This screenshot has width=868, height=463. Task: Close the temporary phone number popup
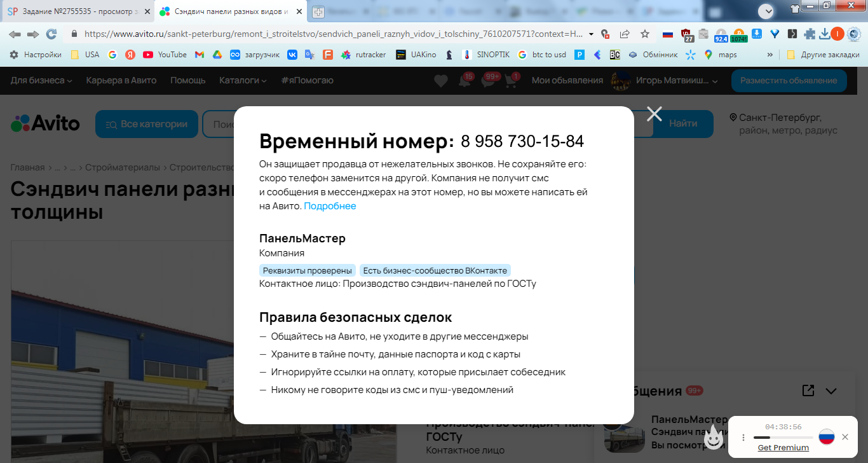654,114
